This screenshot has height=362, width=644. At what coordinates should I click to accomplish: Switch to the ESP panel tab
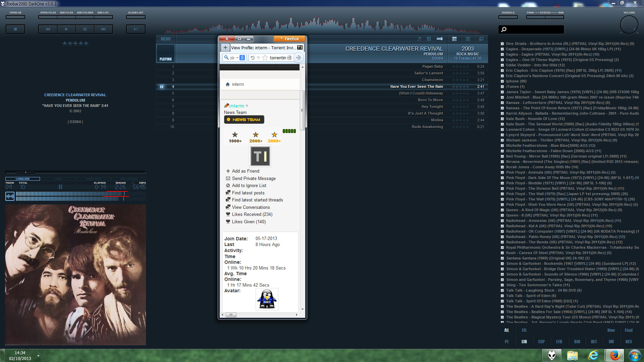[x=541, y=342]
